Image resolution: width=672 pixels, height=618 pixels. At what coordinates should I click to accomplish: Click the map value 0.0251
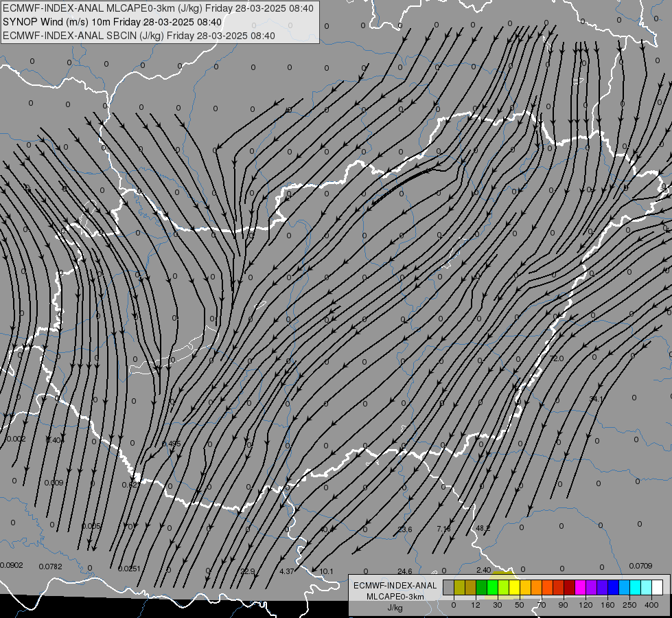tap(129, 569)
